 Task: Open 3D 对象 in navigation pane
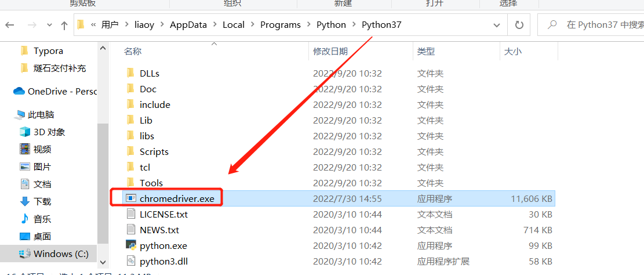coord(49,132)
